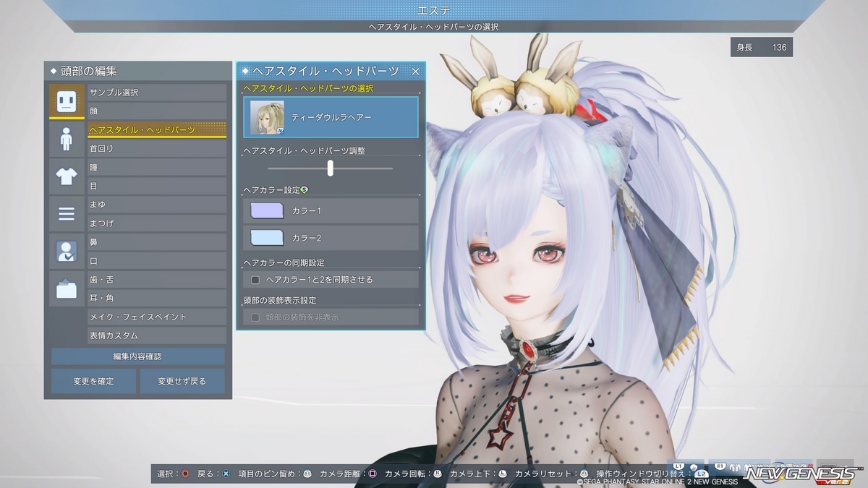Screen dimensions: 868x488
Task: Open 瞳 in the head edit list
Action: tap(157, 168)
